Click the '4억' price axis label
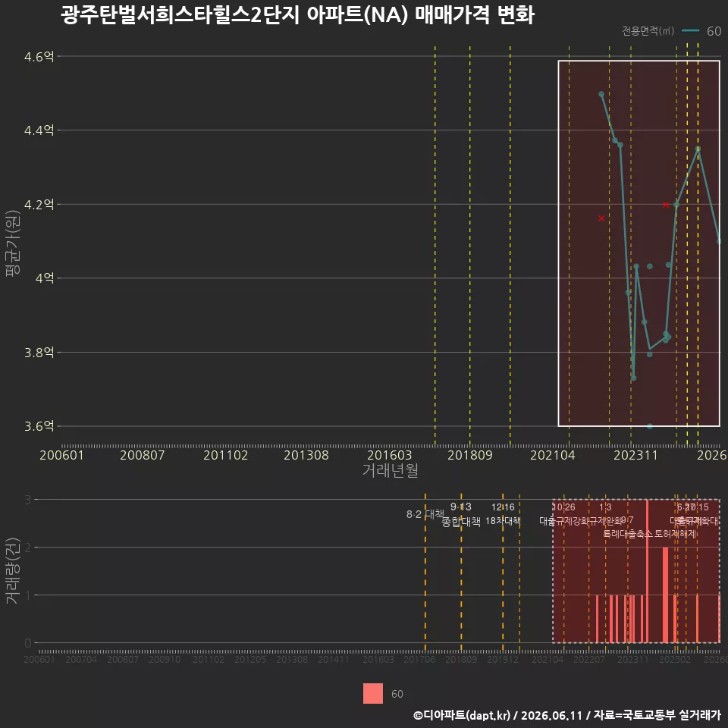This screenshot has height=728, width=728. 45,278
